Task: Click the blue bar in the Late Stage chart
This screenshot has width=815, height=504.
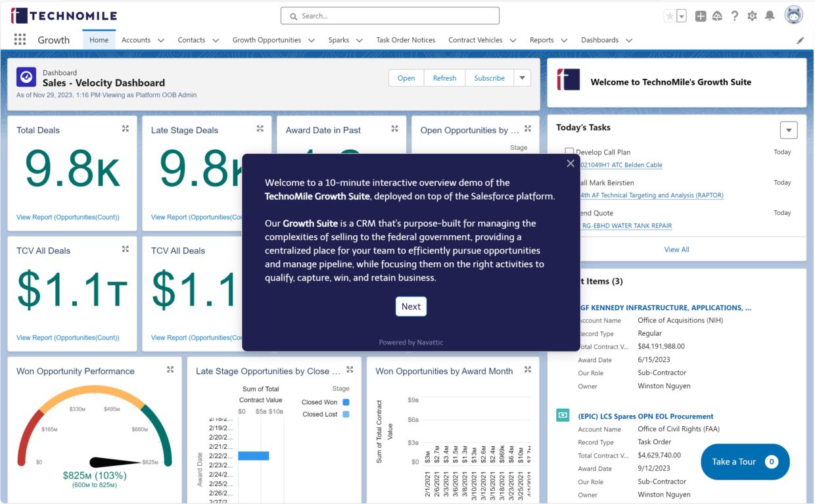Action: coord(254,455)
